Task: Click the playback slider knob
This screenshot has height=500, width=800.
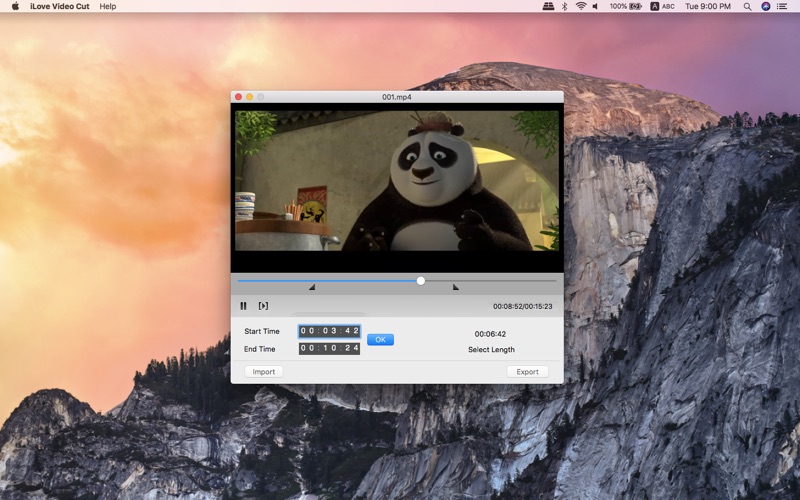Action: coord(420,281)
